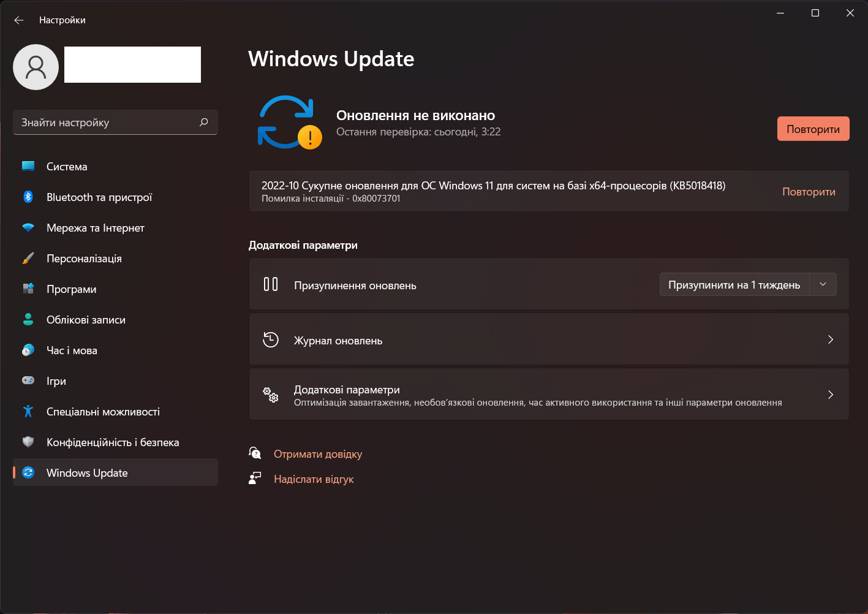
Task: Click error text Помилка інсталяції - 0x80073701
Action: coord(331,199)
